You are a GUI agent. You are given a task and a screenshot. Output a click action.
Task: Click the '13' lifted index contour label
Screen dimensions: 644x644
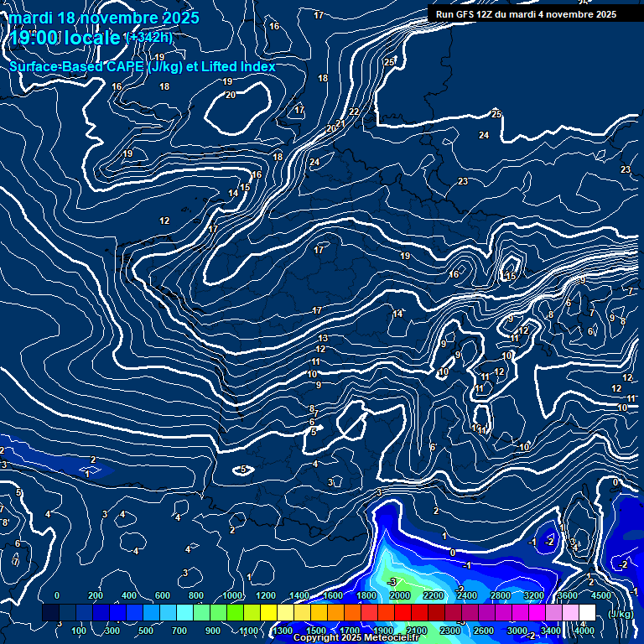[323, 338]
